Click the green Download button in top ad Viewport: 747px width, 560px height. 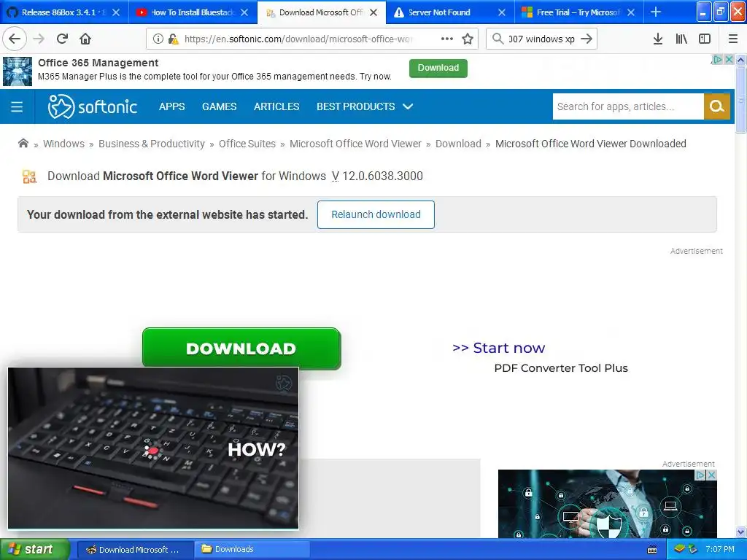point(438,68)
